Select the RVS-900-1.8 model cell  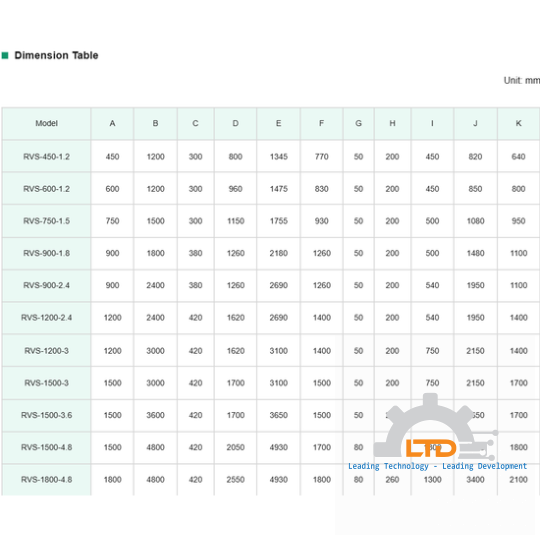(46, 253)
